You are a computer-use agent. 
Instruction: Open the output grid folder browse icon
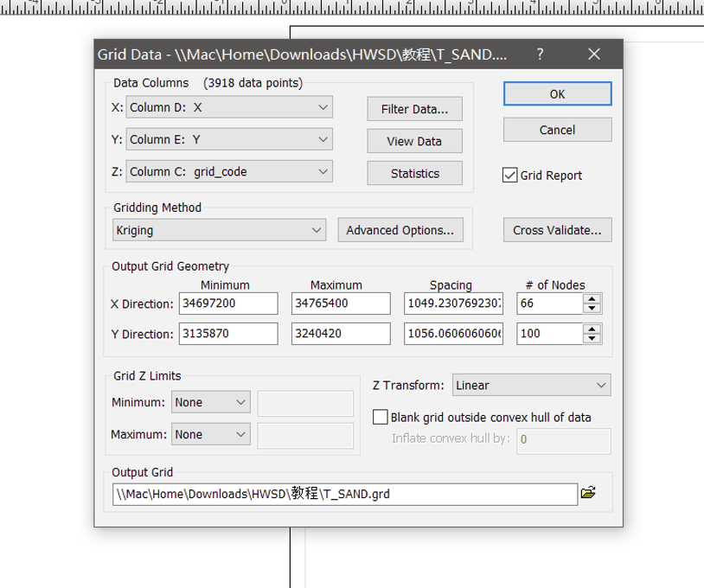(588, 493)
